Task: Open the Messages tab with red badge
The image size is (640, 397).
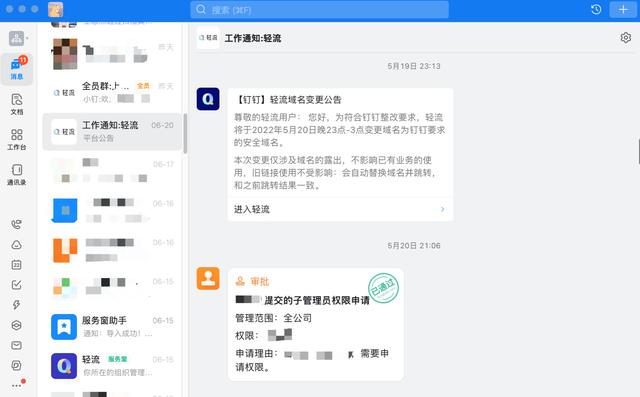Action: pos(17,69)
